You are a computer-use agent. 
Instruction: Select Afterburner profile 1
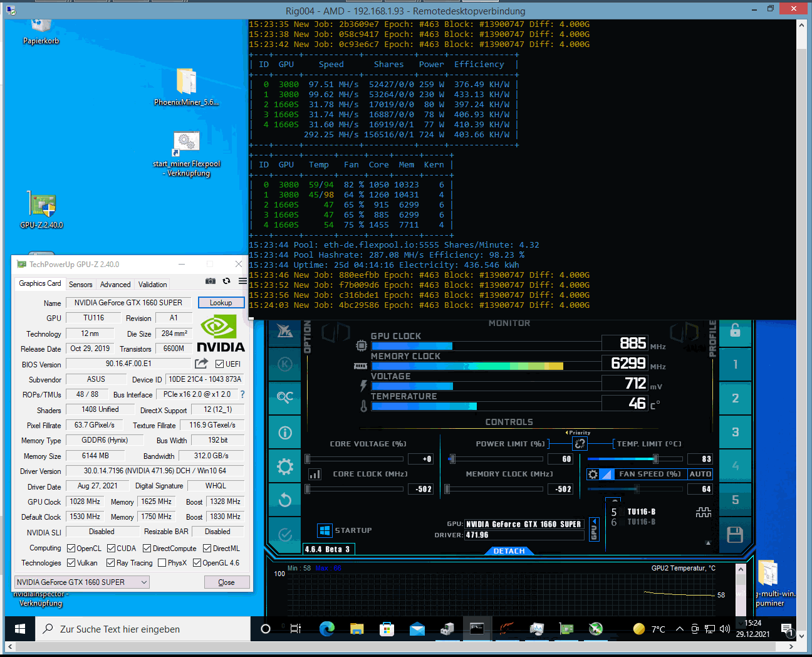pyautogui.click(x=736, y=364)
